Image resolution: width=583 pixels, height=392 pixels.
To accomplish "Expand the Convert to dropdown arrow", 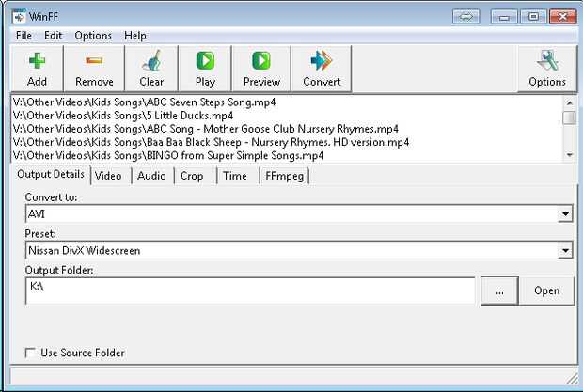I will click(x=565, y=214).
